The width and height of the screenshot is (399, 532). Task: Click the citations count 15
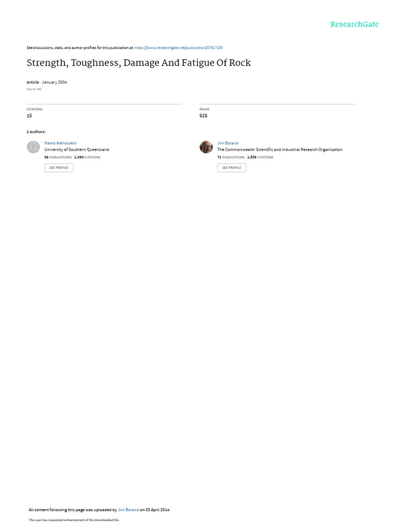click(x=29, y=116)
